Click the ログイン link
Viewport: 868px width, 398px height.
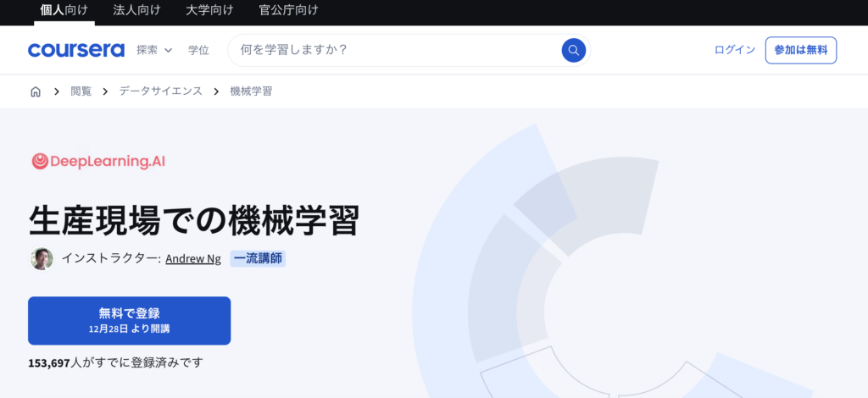click(734, 50)
